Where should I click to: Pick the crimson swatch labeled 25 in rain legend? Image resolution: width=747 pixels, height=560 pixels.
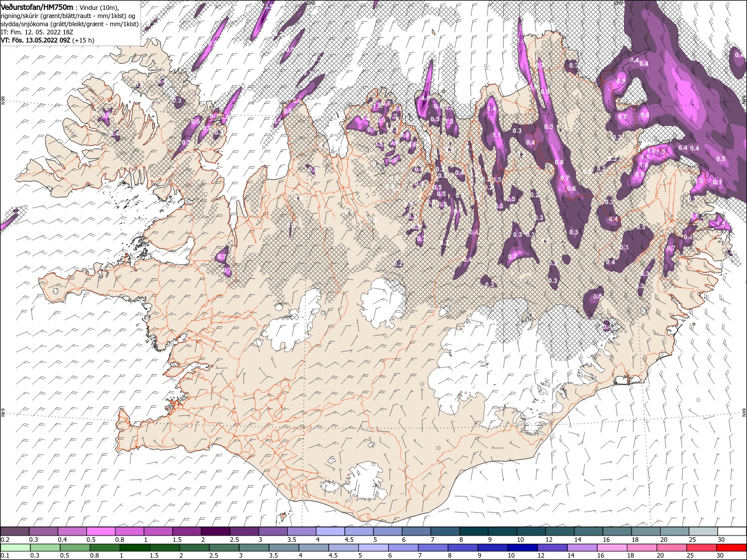pos(700,547)
